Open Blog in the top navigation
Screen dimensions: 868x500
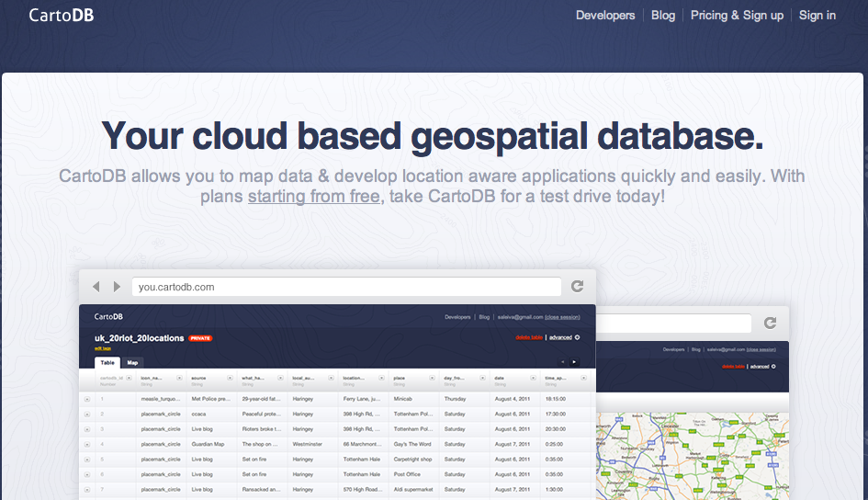663,16
